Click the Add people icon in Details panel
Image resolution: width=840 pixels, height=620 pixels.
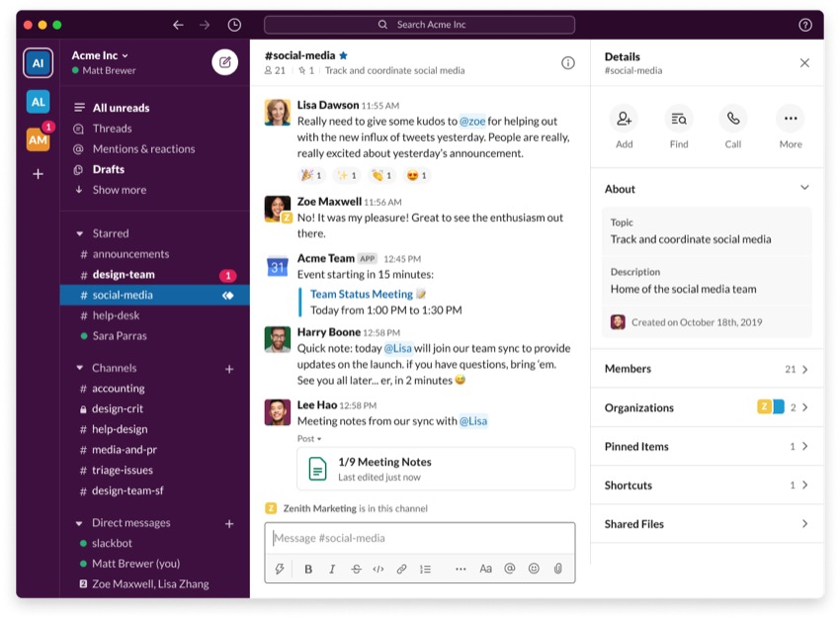[x=624, y=120]
